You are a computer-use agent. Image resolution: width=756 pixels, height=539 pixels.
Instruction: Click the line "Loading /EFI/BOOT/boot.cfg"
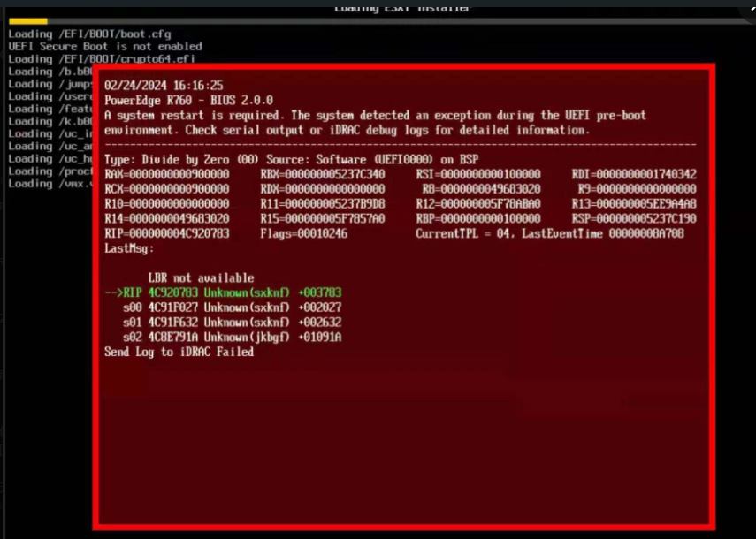click(x=89, y=34)
